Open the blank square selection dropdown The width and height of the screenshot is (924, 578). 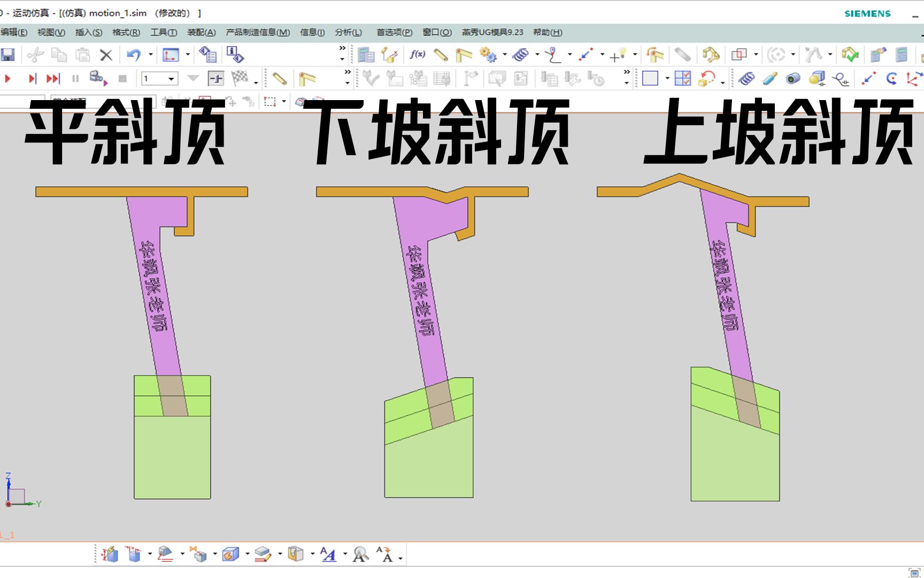667,79
